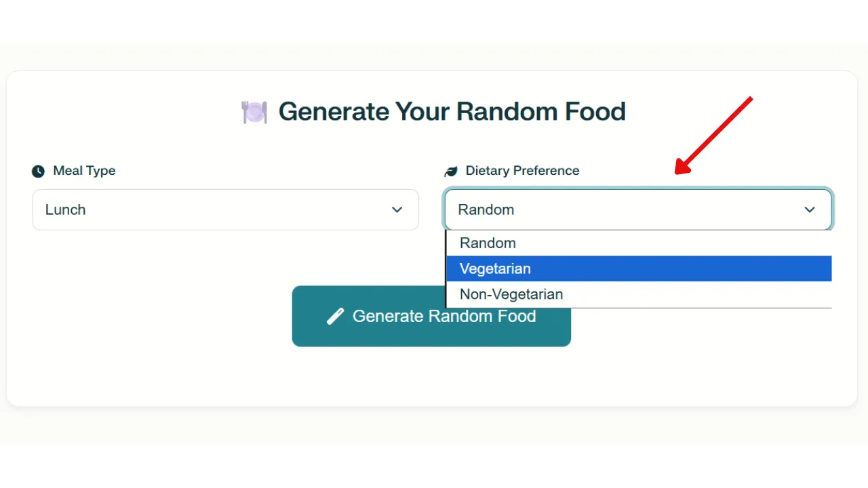The width and height of the screenshot is (868, 488).
Task: Click the Lunch text in the meal selector
Action: coord(65,210)
